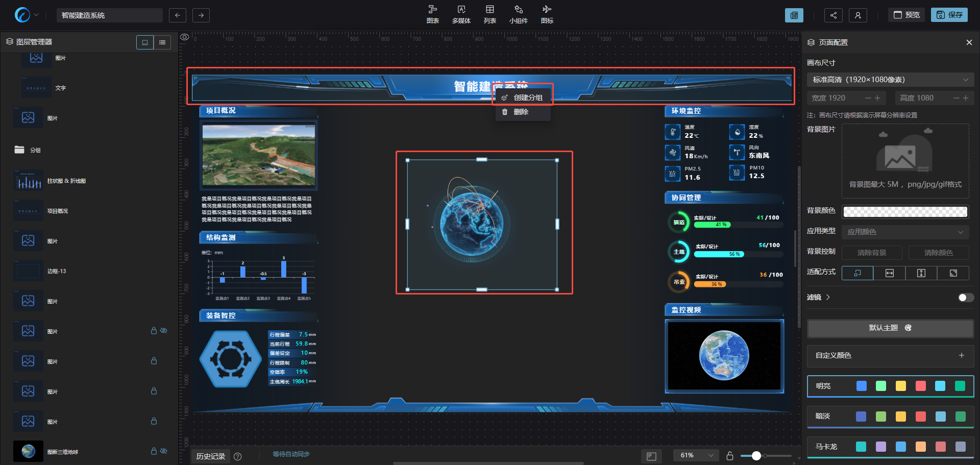Screen dimensions: 980x465
Task: Toggle the 滤镜 filter switch
Action: (965, 298)
